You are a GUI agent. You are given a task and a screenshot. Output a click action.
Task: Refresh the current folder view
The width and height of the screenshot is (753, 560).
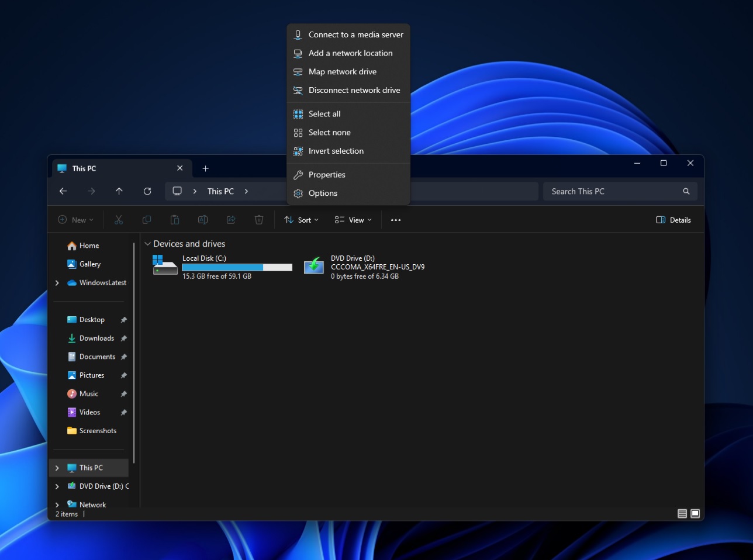click(x=147, y=191)
